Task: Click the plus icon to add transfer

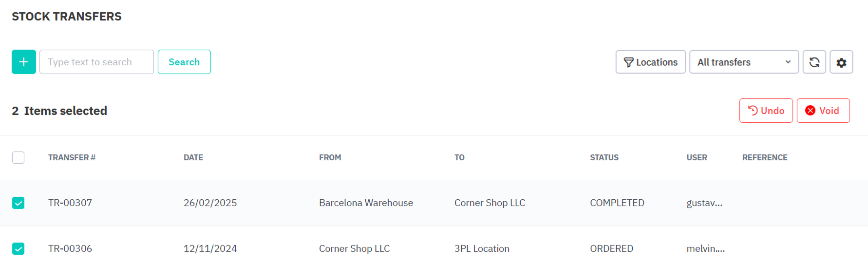Action: click(x=24, y=62)
